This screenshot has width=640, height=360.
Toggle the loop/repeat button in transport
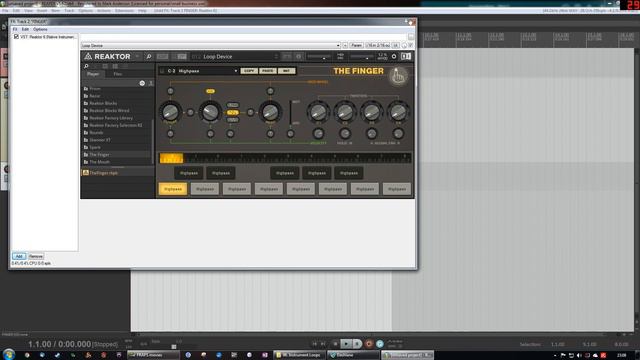coord(380,344)
